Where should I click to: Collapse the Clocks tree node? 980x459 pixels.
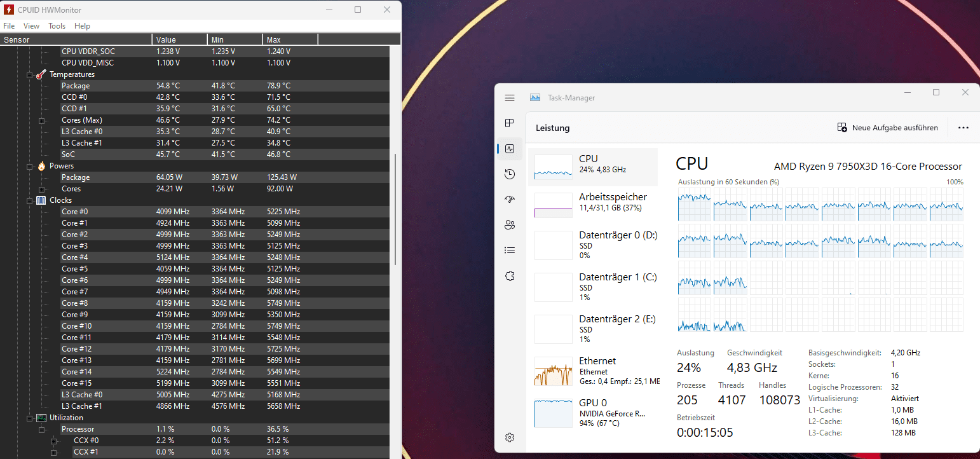29,201
